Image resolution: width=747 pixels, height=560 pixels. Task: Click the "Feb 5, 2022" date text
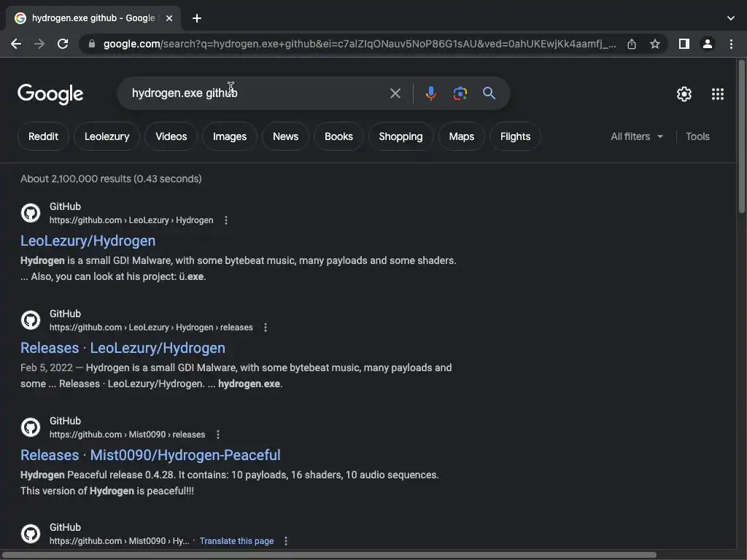tap(47, 368)
